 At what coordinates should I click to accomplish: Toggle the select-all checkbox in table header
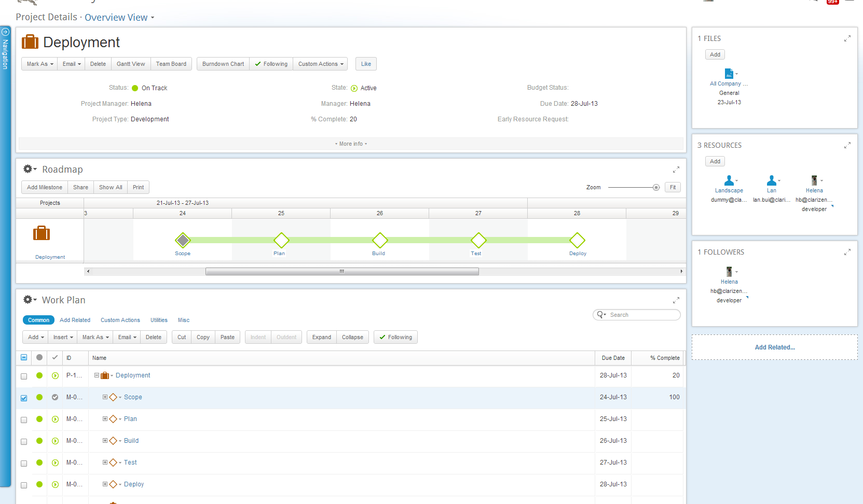[24, 358]
